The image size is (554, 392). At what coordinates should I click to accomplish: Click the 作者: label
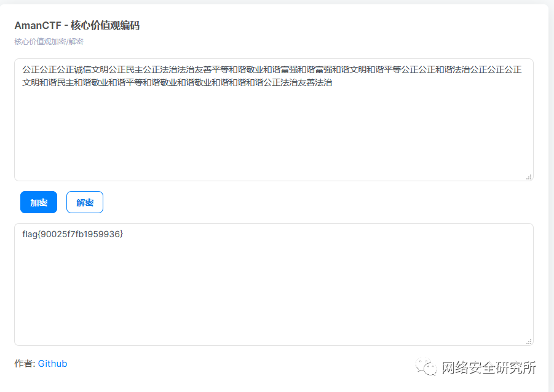(25, 363)
